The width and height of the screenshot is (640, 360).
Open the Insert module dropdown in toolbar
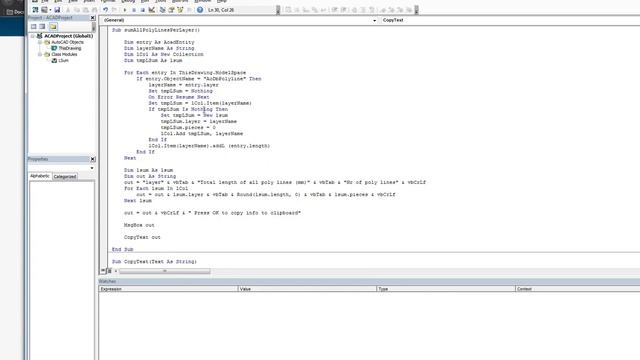pos(50,10)
